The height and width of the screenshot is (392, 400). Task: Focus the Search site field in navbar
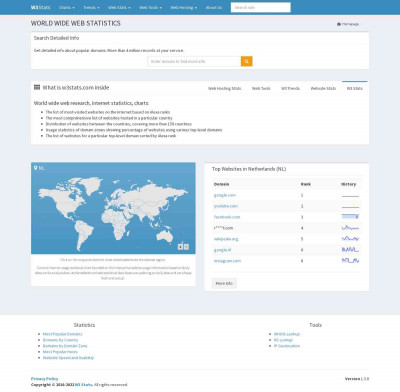[x=261, y=7]
